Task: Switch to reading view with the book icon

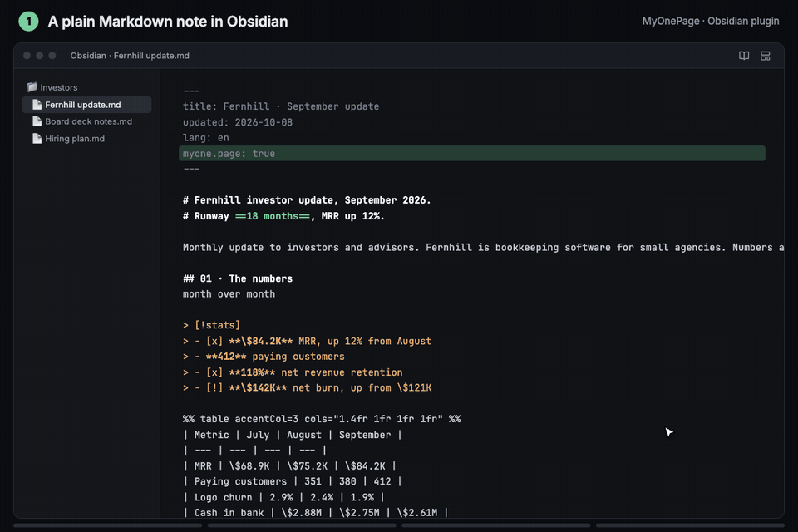Action: [743, 56]
